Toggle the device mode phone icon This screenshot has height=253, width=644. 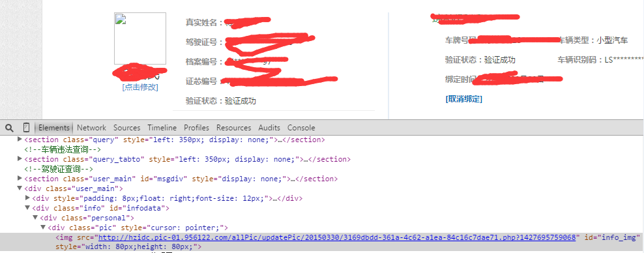pyautogui.click(x=26, y=128)
